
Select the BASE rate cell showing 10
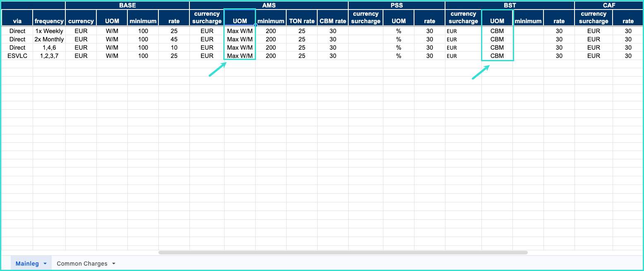(174, 48)
